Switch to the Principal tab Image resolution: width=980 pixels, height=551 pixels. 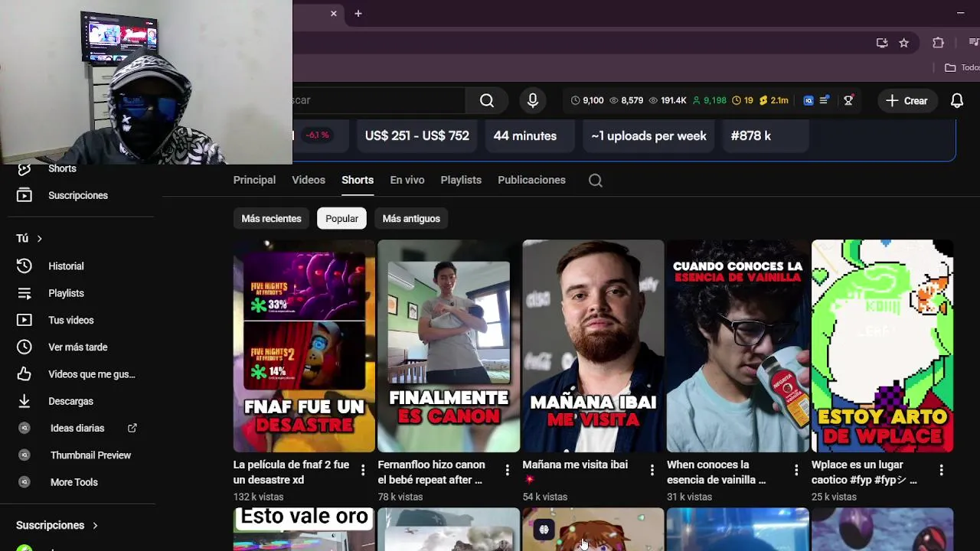coord(254,180)
